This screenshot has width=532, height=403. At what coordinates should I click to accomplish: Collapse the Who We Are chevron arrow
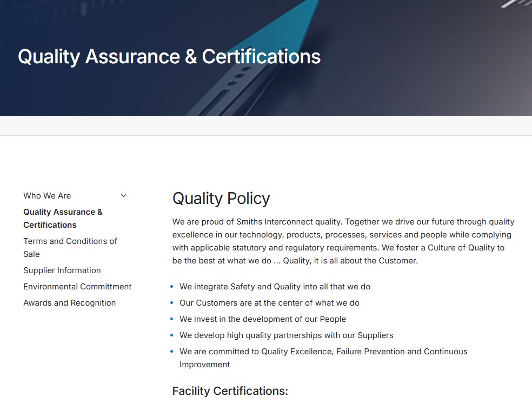click(123, 195)
